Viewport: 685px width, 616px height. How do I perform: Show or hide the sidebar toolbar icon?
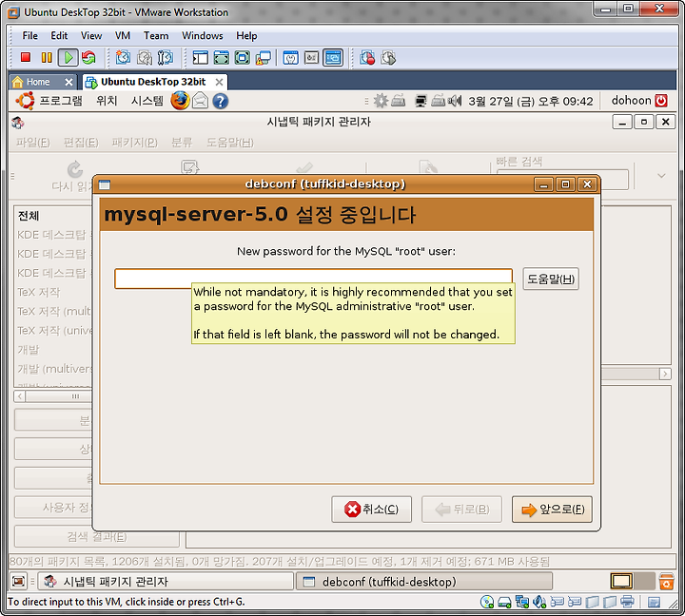201,57
